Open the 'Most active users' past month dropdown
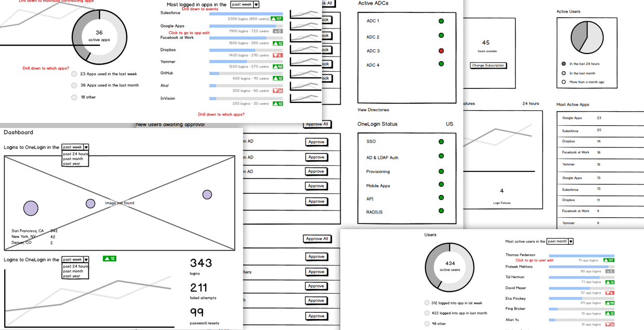The width and height of the screenshot is (644, 330). 560,241
